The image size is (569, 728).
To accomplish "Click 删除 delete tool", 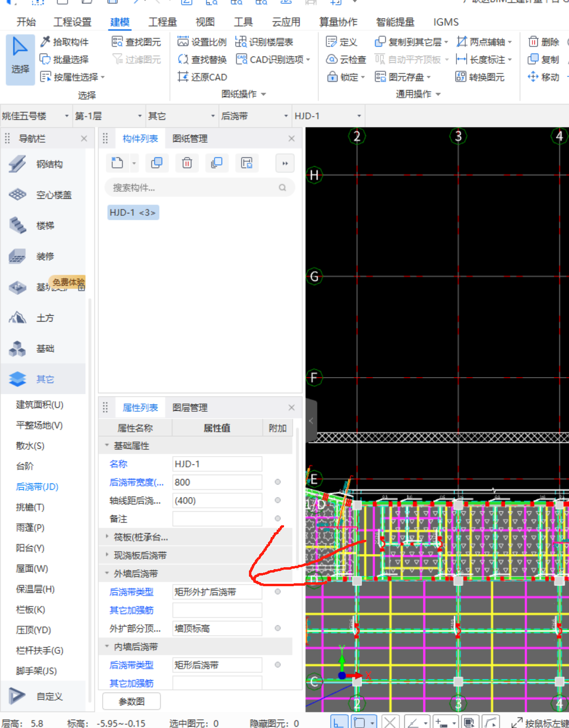I will click(544, 42).
